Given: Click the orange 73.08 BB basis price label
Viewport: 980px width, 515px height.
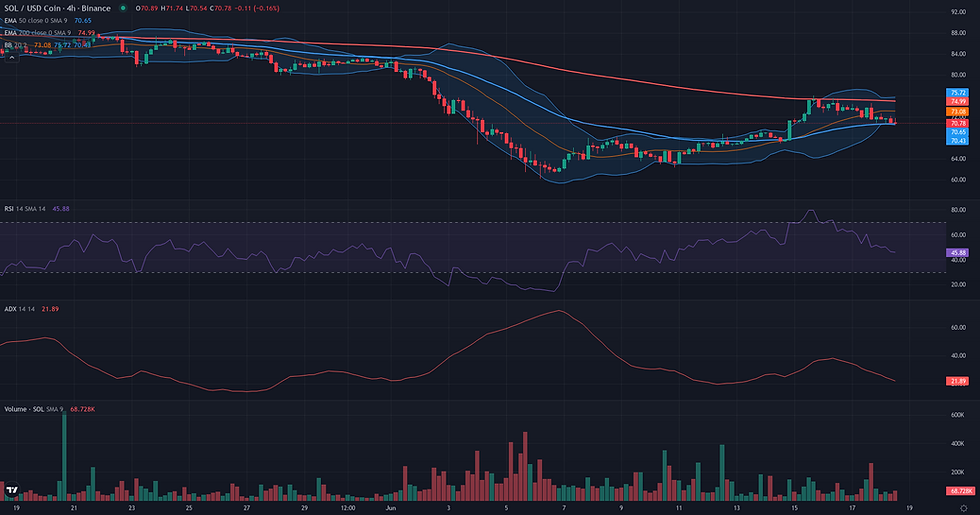Looking at the screenshot, I should 958,112.
